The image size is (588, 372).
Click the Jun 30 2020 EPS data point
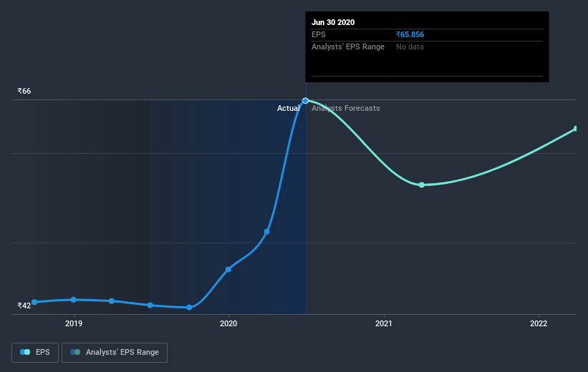tap(305, 101)
